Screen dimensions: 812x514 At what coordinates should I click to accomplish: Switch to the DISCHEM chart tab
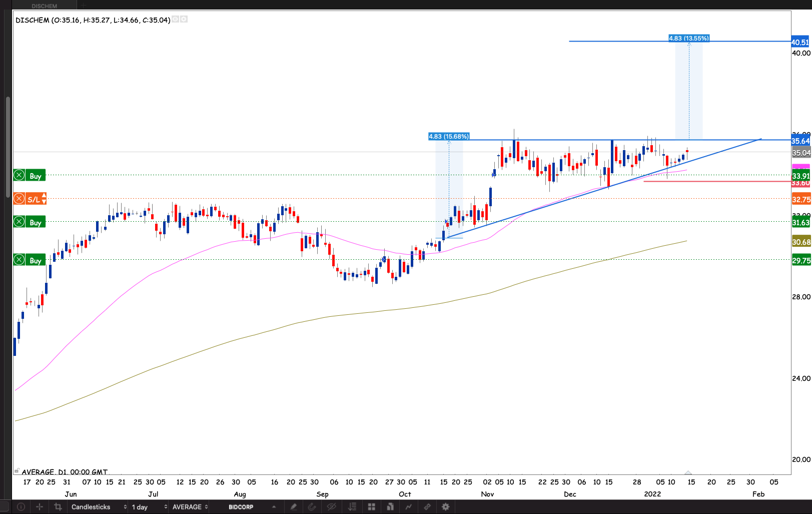click(44, 6)
